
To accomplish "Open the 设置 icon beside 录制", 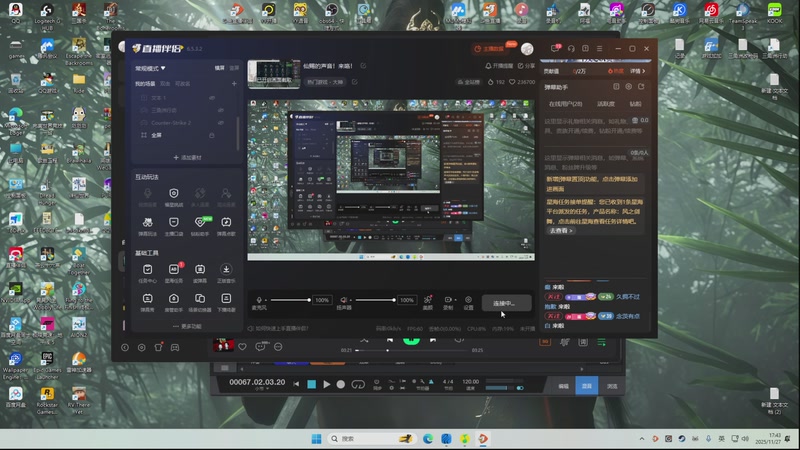I will tap(468, 299).
